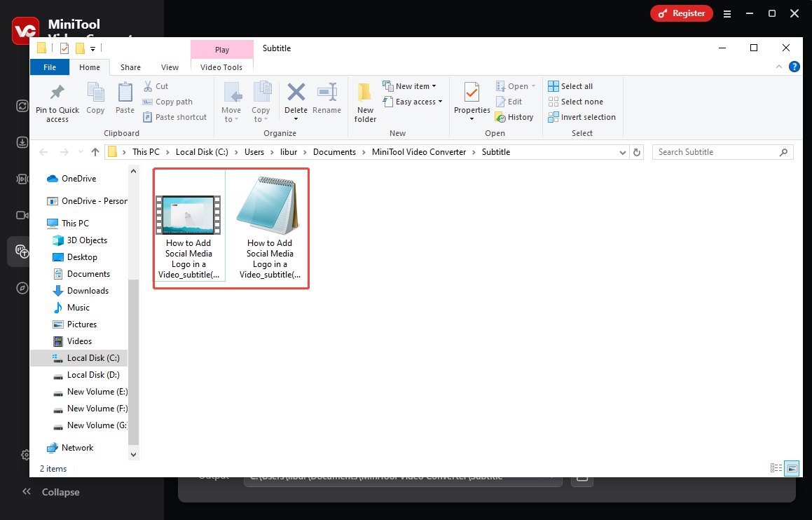Click the Paste ribbon button
The height and width of the screenshot is (520, 812).
pos(125,98)
